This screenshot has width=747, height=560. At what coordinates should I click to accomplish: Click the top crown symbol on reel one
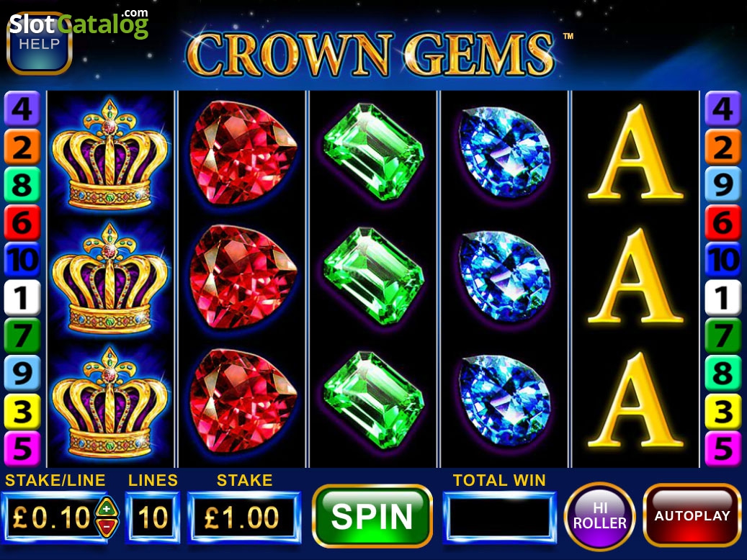point(110,155)
